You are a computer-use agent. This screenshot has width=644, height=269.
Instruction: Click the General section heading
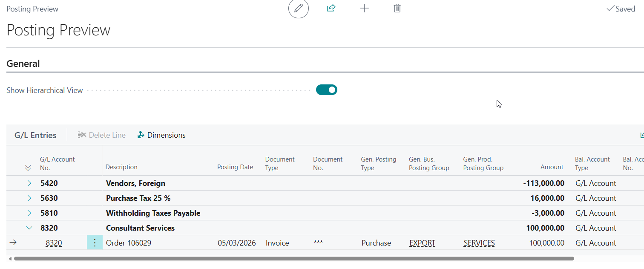[x=23, y=64]
